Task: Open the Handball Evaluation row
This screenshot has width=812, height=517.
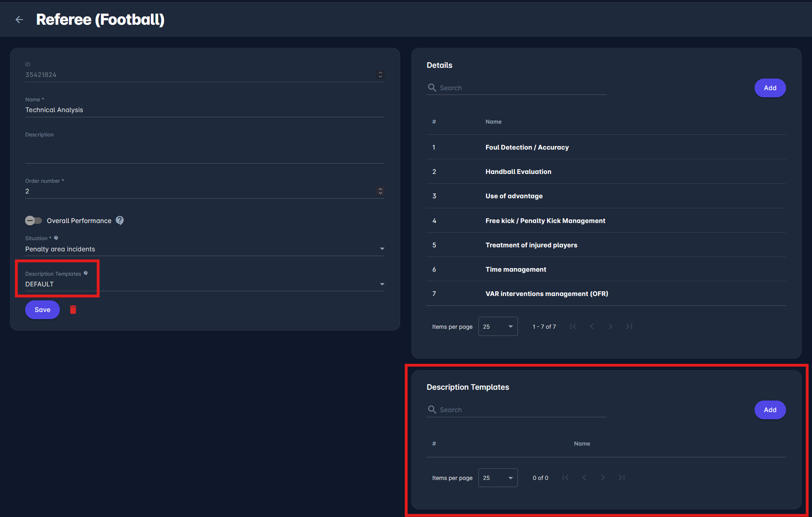Action: (518, 172)
